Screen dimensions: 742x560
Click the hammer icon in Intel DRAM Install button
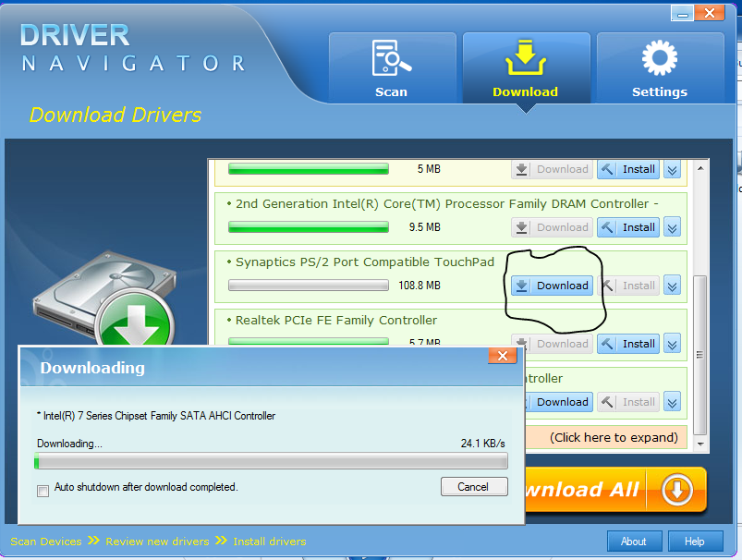point(607,227)
